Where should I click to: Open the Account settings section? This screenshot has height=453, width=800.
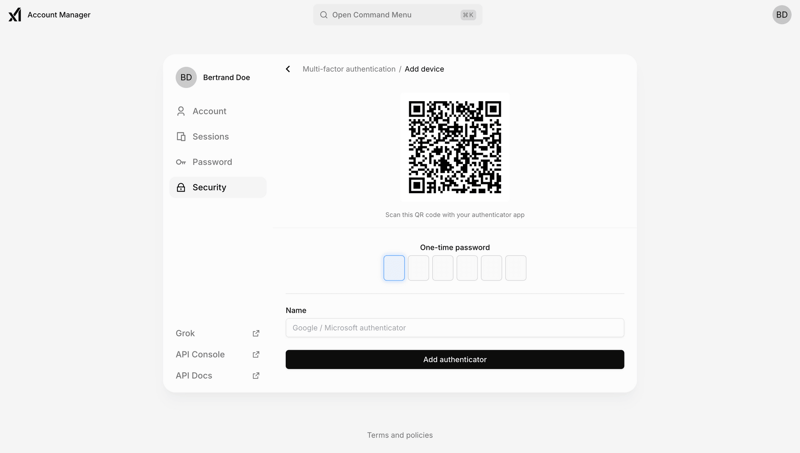(x=218, y=111)
